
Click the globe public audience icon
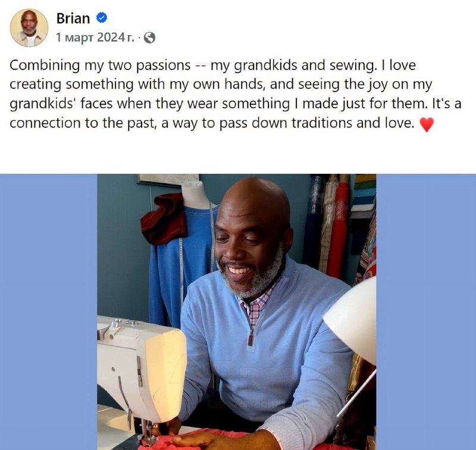tap(149, 37)
